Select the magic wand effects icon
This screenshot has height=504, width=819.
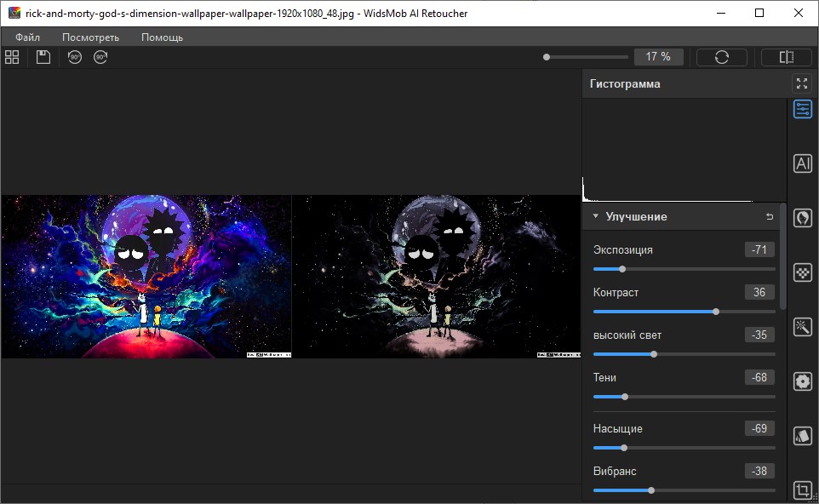(803, 327)
